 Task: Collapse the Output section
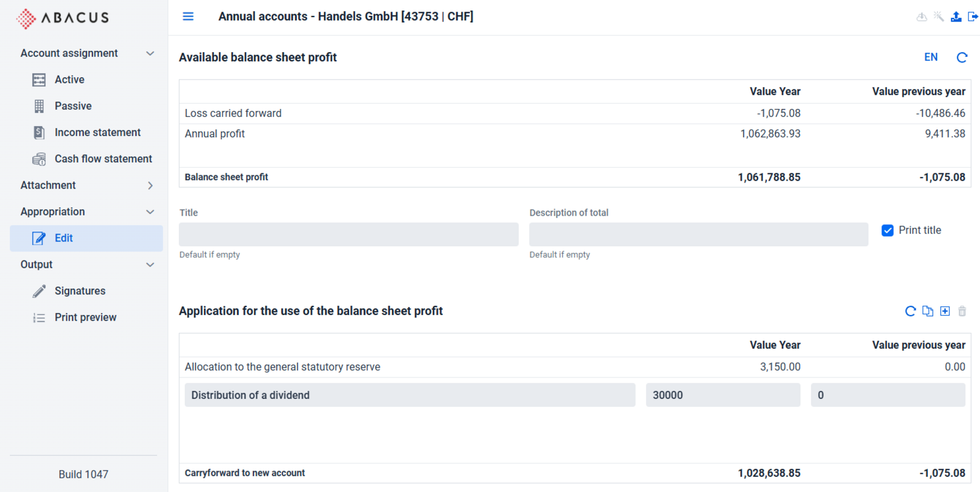[150, 265]
